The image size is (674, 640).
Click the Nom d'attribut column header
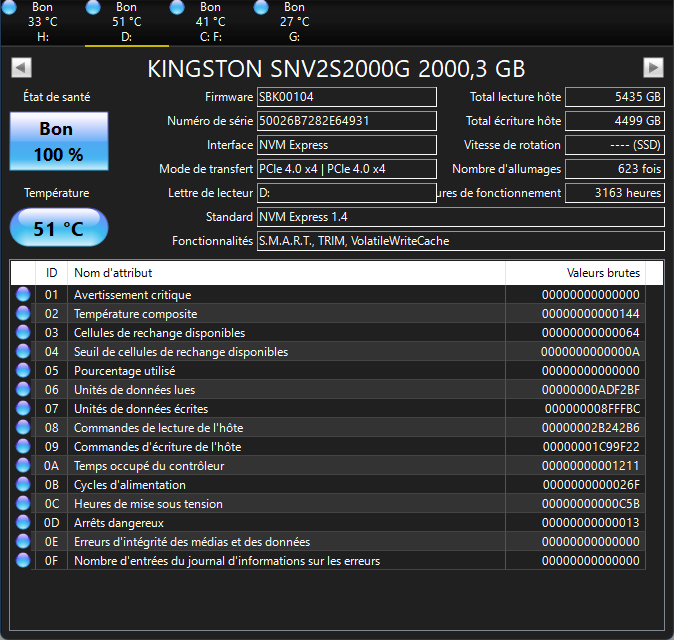pos(285,272)
